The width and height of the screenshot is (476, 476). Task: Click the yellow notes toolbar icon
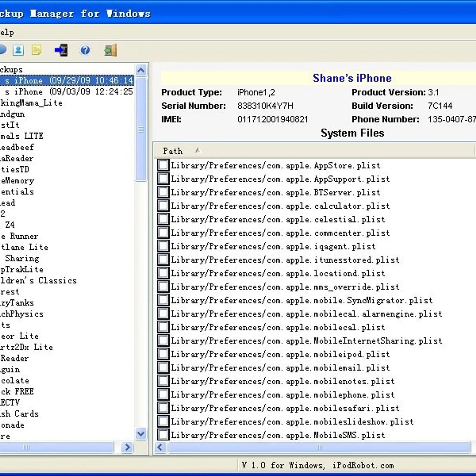[x=36, y=50]
